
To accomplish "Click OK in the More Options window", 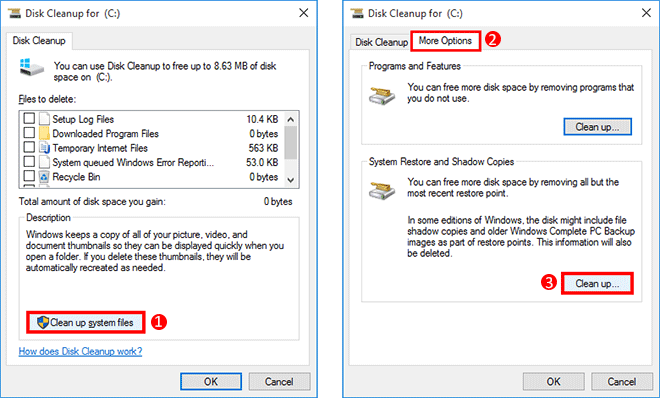I will click(x=554, y=382).
